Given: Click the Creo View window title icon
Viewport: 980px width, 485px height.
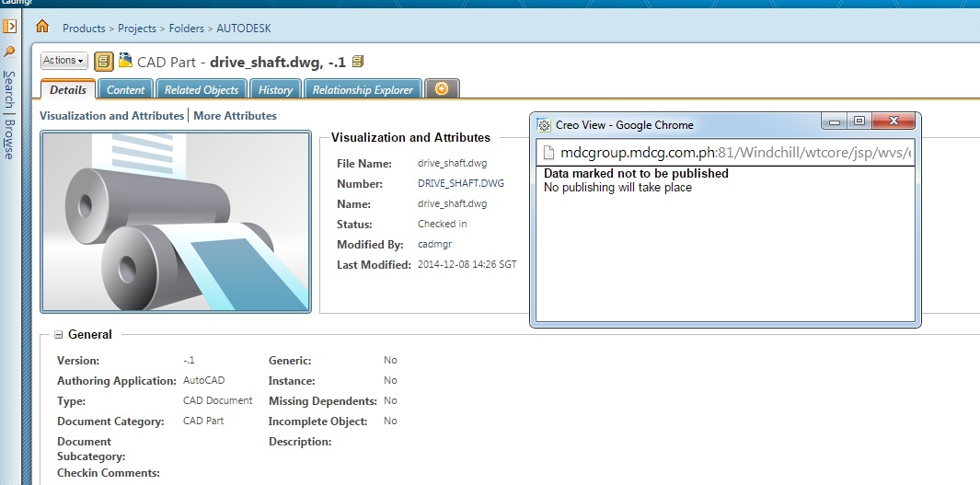Looking at the screenshot, I should 544,125.
